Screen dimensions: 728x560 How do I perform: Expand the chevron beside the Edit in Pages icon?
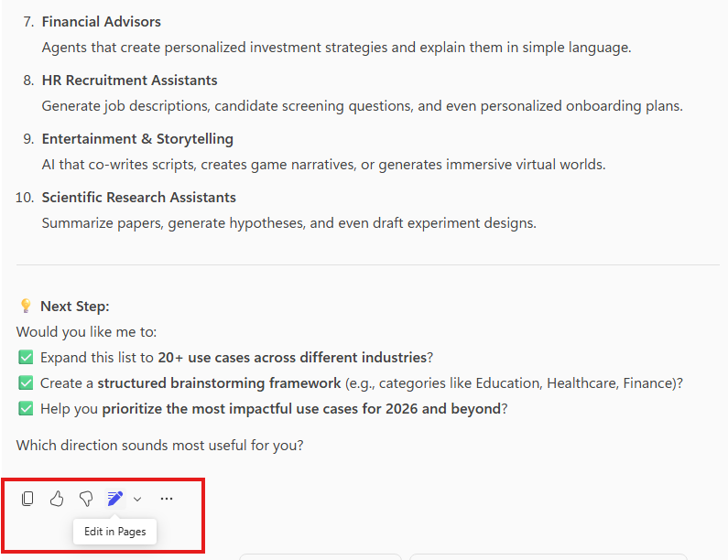137,500
